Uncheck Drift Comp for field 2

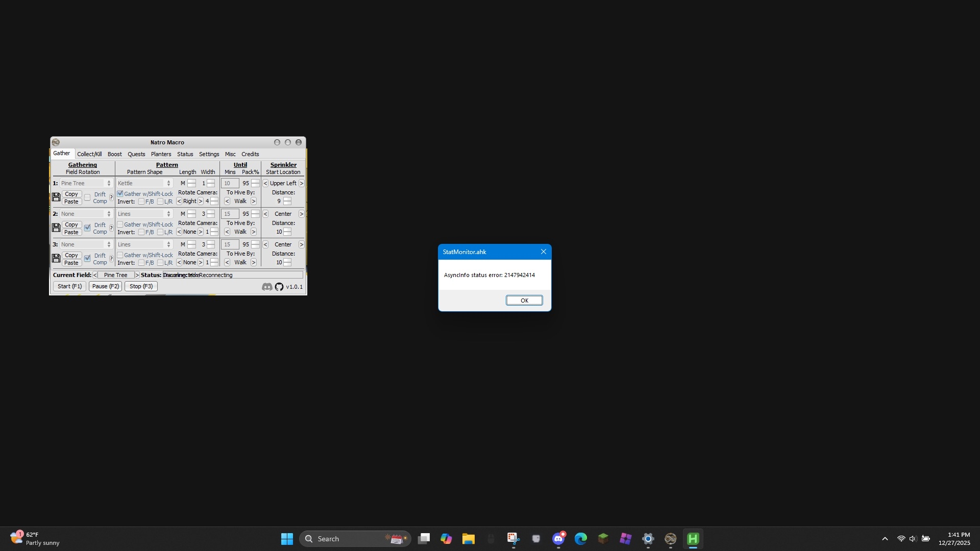(x=87, y=228)
